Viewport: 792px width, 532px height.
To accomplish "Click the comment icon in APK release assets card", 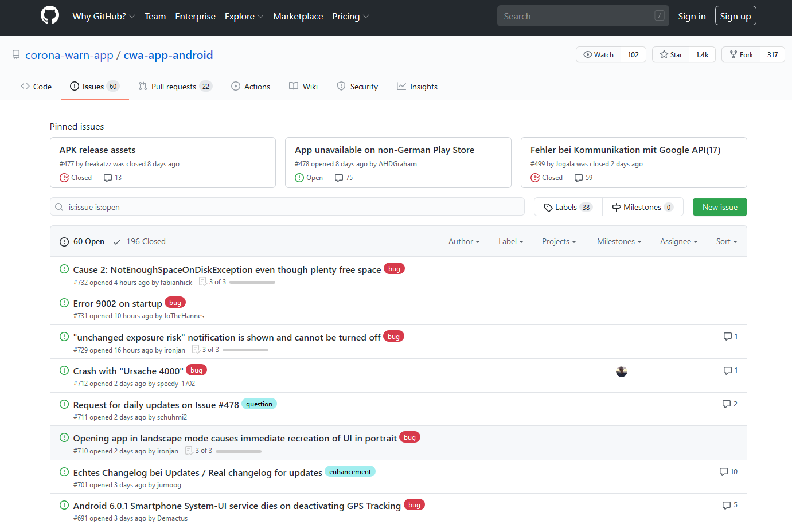I will (108, 178).
